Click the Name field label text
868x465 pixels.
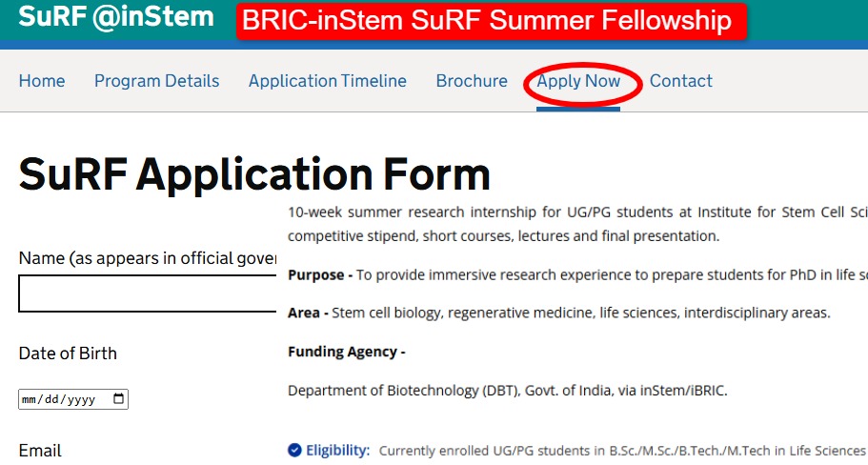point(143,259)
